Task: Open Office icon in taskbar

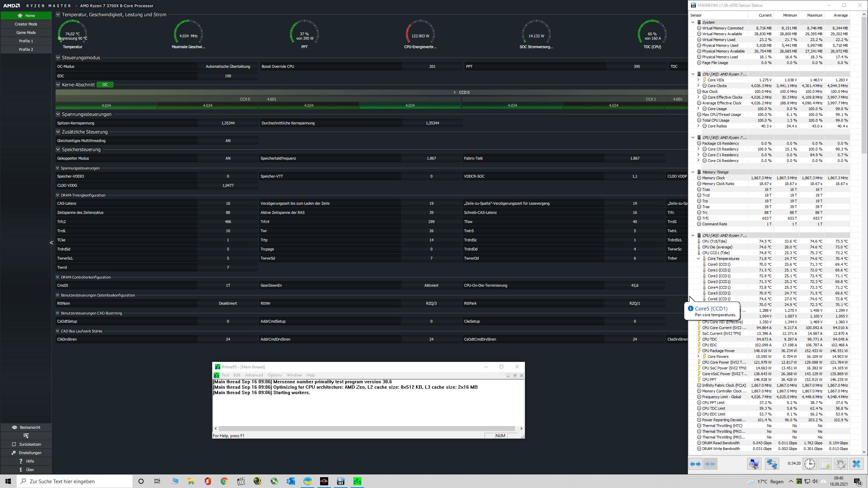Action: [x=208, y=481]
